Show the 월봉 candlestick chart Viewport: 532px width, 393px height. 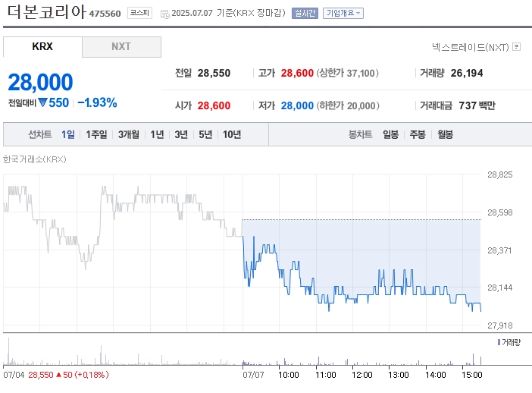coord(445,134)
